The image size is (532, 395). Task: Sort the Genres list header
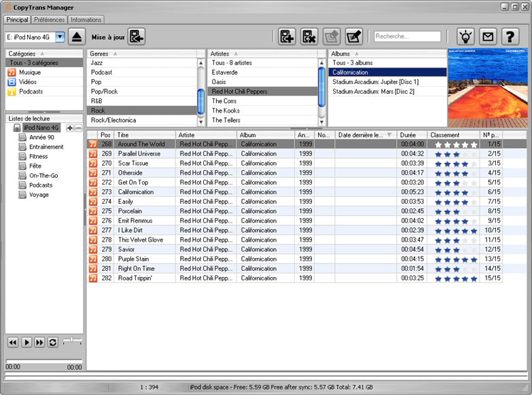(x=142, y=54)
